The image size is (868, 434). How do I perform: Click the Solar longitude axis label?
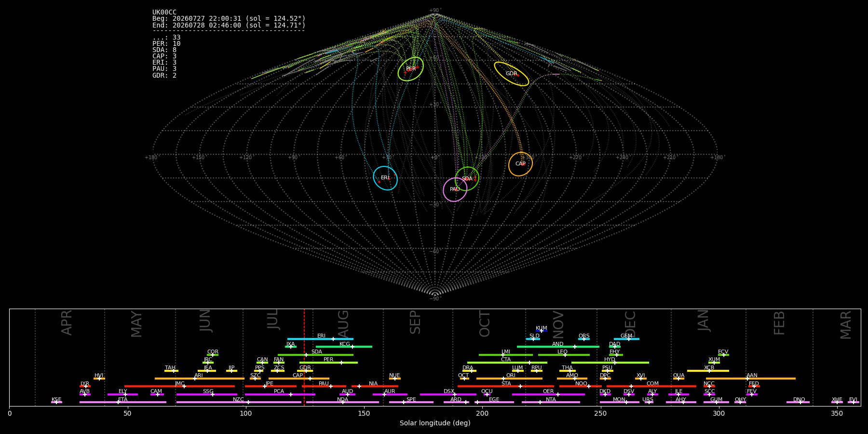(435, 423)
